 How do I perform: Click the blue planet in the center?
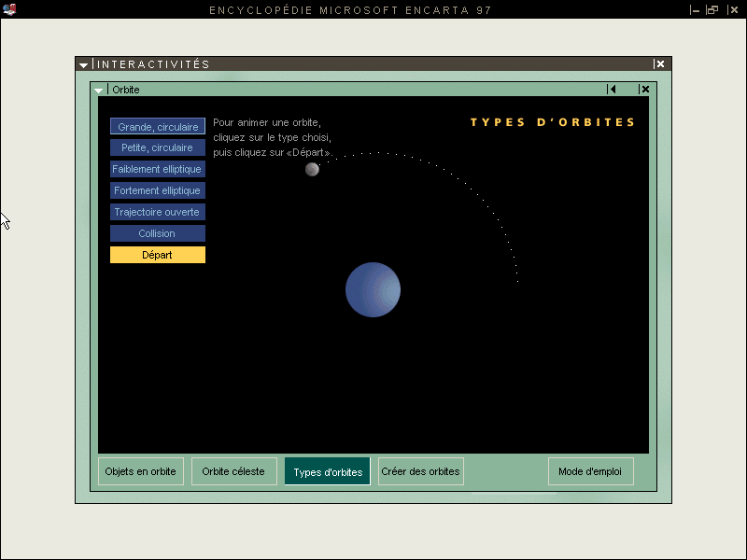point(373,289)
